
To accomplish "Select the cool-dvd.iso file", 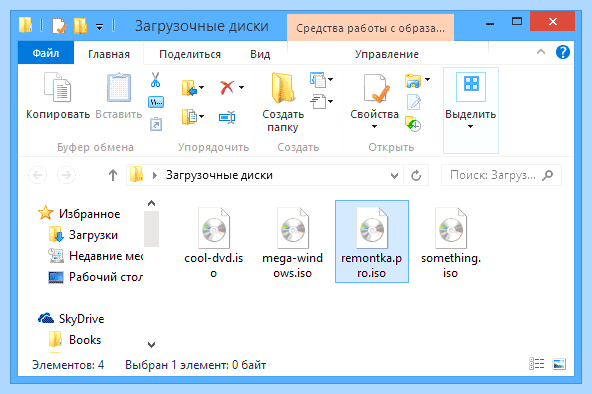I will coord(214,242).
